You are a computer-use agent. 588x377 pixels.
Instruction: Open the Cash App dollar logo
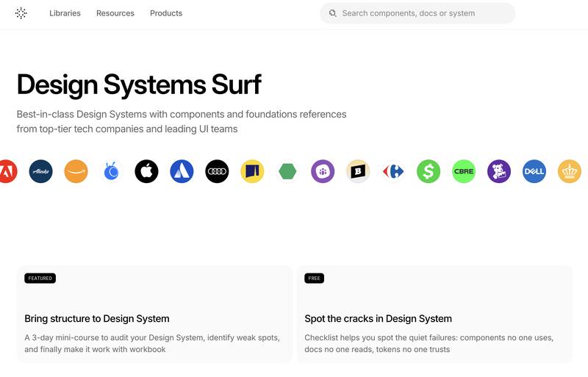429,171
